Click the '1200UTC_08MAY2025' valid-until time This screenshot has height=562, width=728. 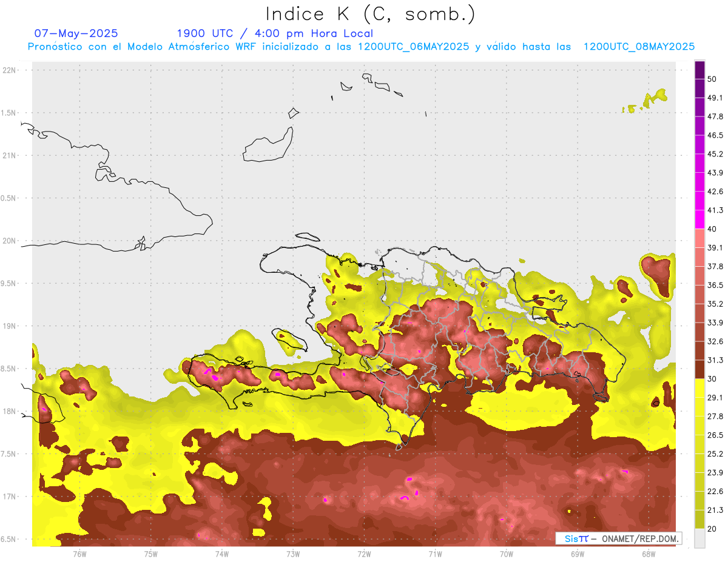coord(639,47)
